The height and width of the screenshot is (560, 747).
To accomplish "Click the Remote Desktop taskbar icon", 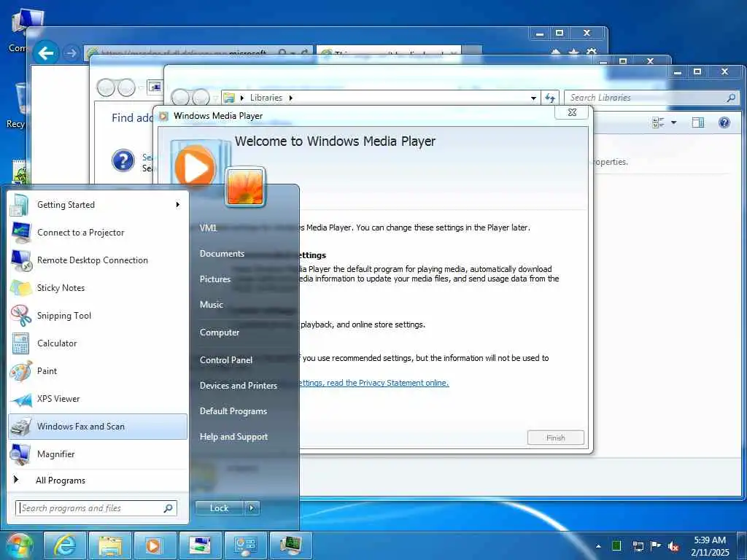I will point(200,545).
